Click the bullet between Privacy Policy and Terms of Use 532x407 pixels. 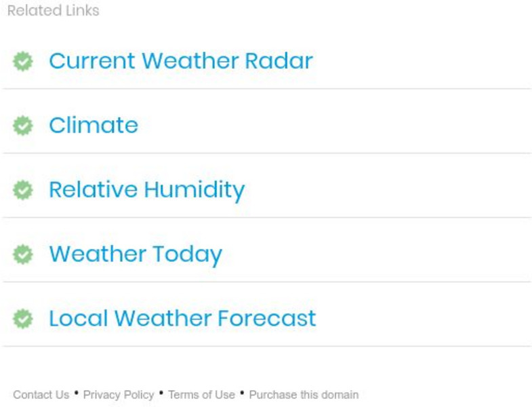pos(161,392)
